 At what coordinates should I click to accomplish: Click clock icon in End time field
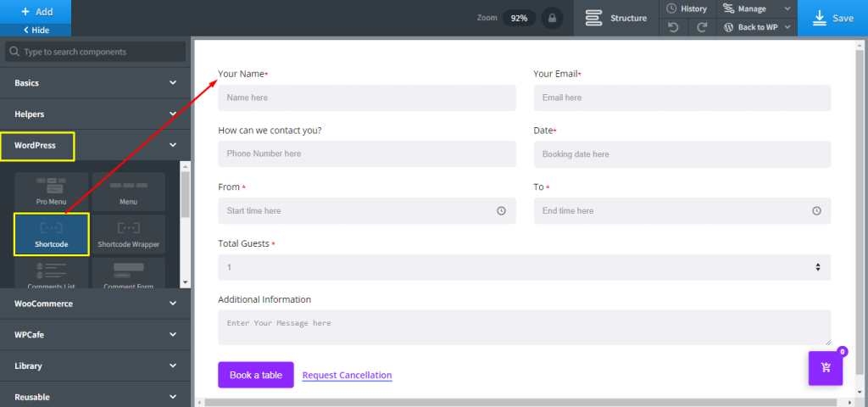[816, 211]
